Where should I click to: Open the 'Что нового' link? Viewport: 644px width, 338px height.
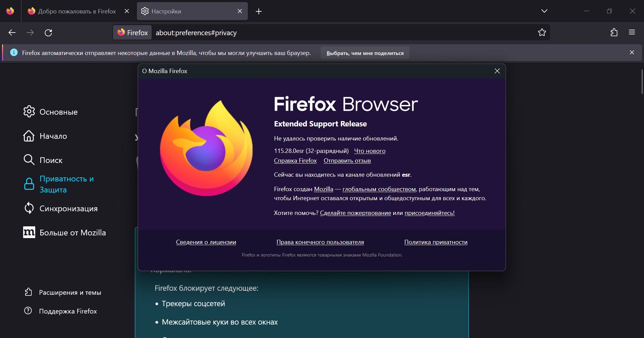[370, 151]
